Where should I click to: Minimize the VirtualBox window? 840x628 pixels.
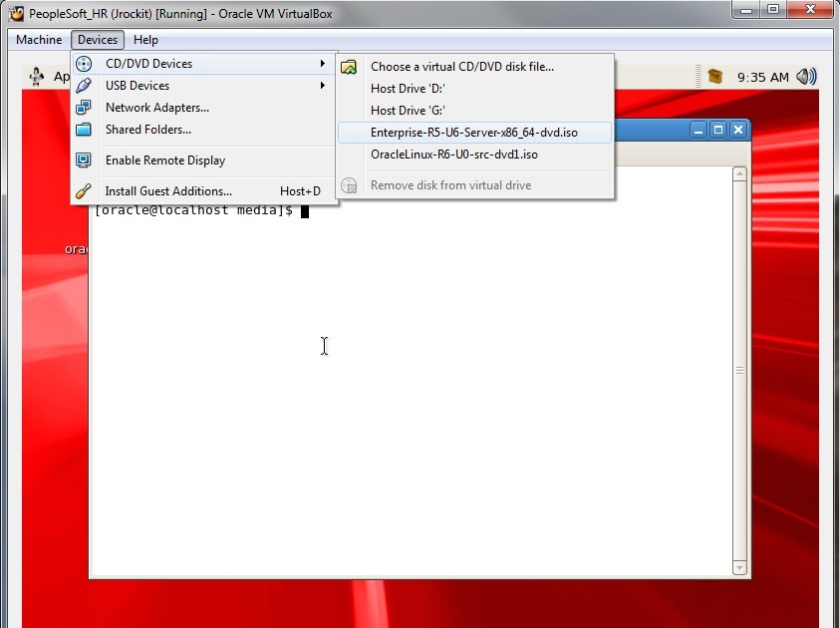745,9
